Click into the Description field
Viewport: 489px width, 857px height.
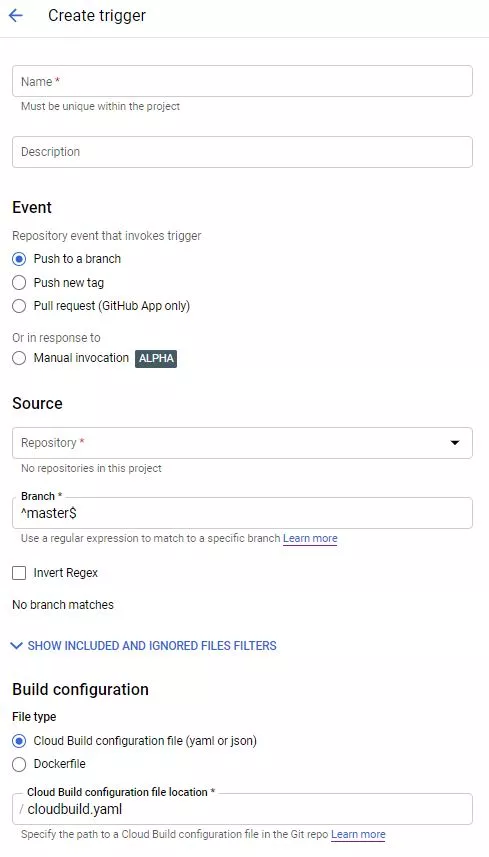242,152
